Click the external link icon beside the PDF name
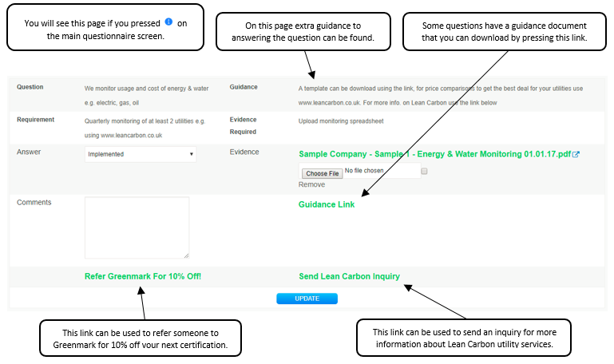This screenshot has width=614, height=364. [x=576, y=155]
